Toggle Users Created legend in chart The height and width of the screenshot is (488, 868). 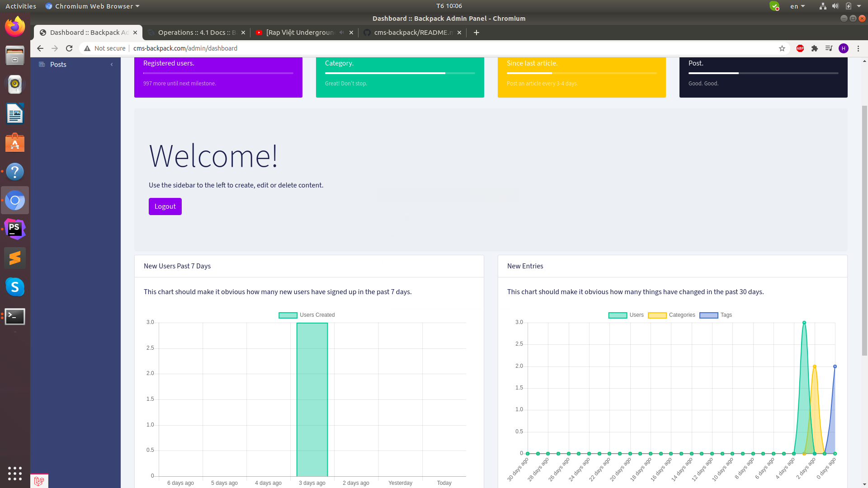pyautogui.click(x=307, y=315)
